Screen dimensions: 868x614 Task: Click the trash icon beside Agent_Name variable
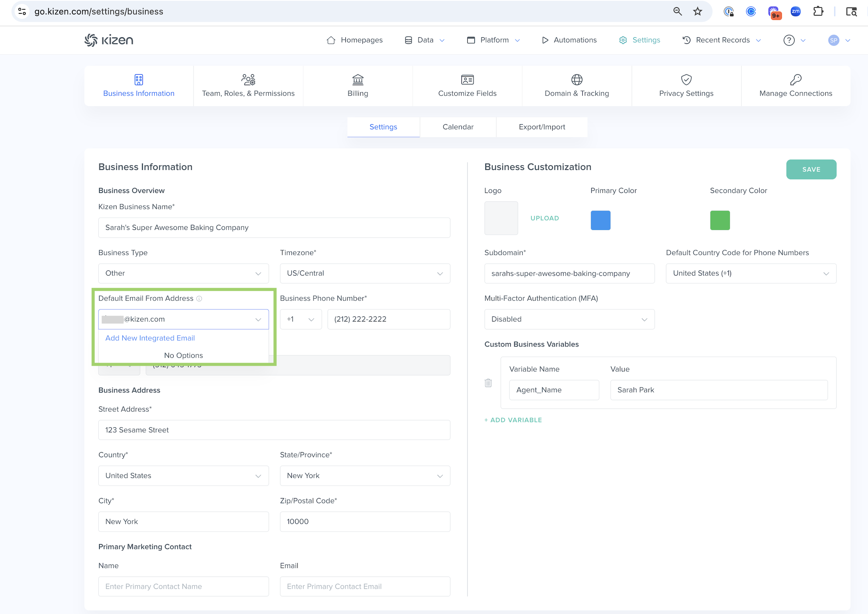coord(488,383)
